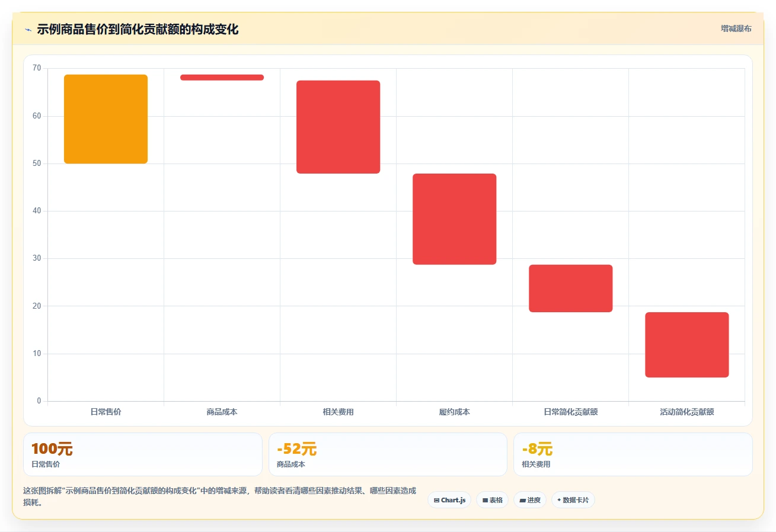The width and height of the screenshot is (776, 532).
Task: Click the -8元 相关费用 data card
Action: pyautogui.click(x=633, y=454)
